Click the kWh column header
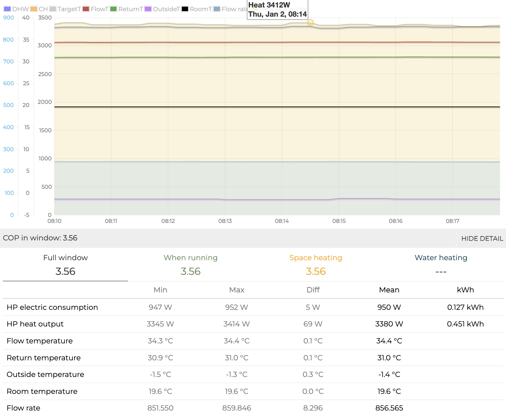This screenshot has width=506, height=420. [465, 290]
